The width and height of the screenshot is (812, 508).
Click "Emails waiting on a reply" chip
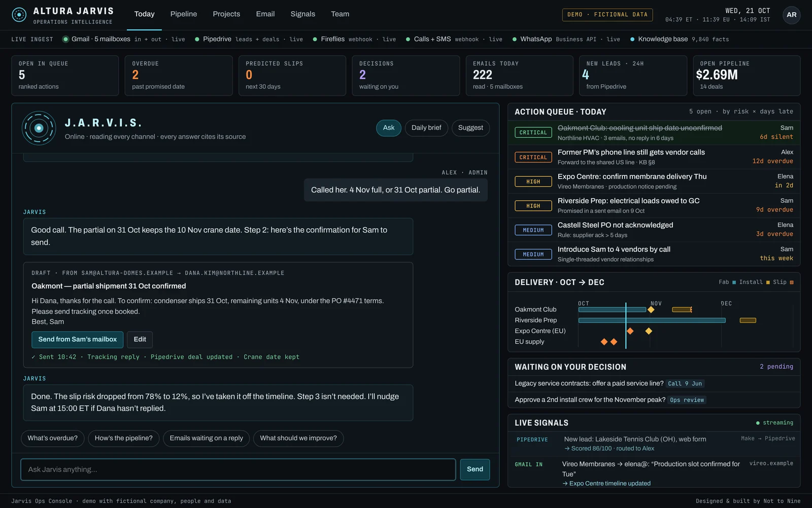click(206, 438)
